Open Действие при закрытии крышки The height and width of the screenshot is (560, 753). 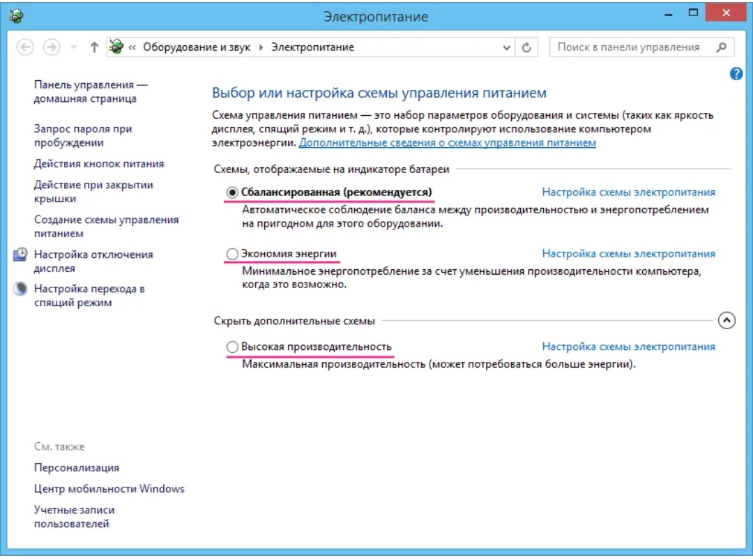point(93,192)
